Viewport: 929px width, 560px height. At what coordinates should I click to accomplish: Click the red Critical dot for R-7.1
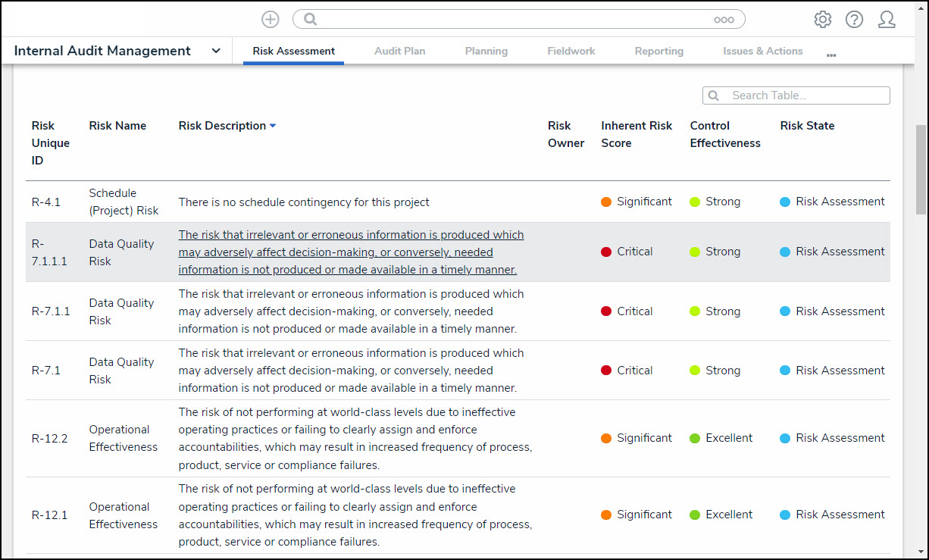tap(606, 371)
